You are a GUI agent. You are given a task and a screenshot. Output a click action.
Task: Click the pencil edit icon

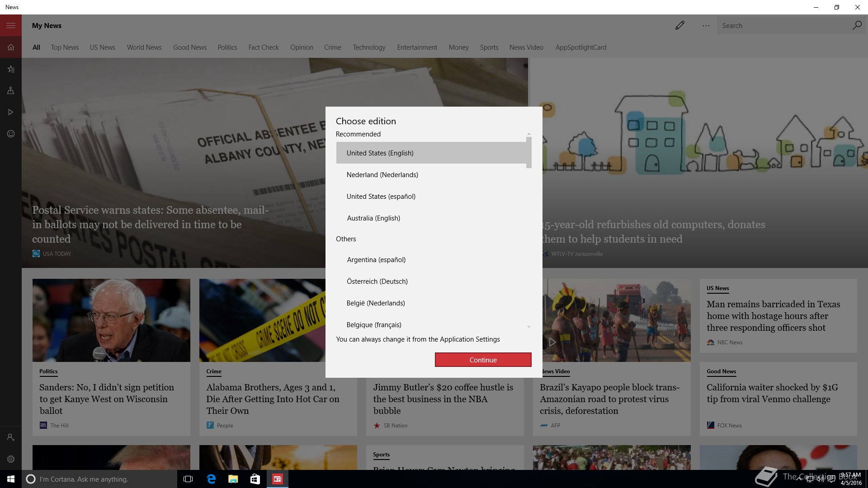pos(680,25)
